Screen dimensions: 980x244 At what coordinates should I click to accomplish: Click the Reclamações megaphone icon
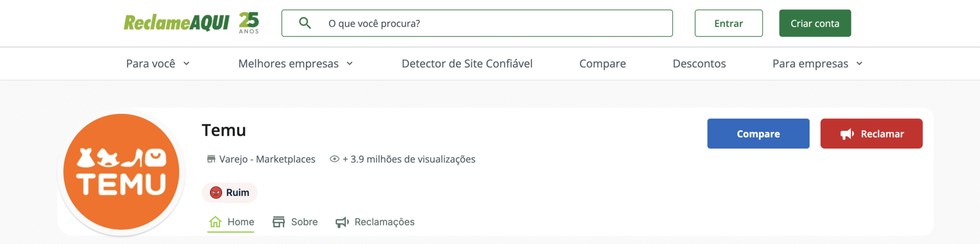pyautogui.click(x=342, y=222)
